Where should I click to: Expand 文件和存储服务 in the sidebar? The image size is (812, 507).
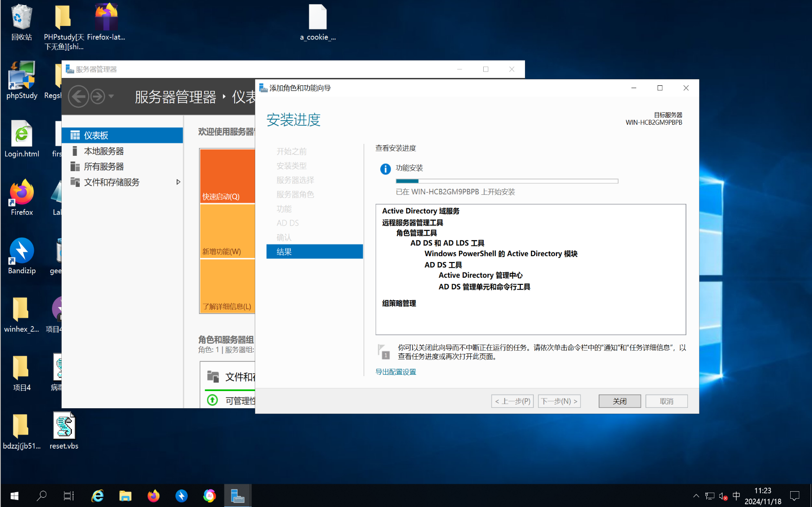point(178,182)
